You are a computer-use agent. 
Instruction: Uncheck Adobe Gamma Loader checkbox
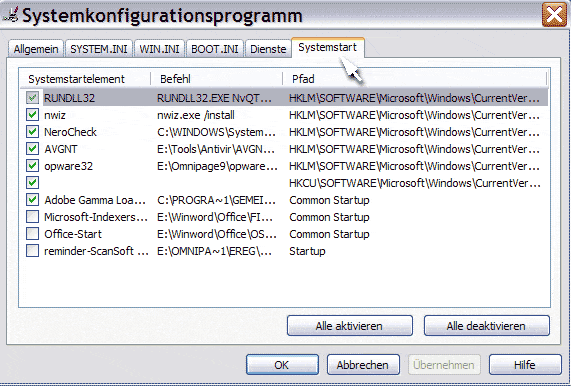click(x=32, y=200)
